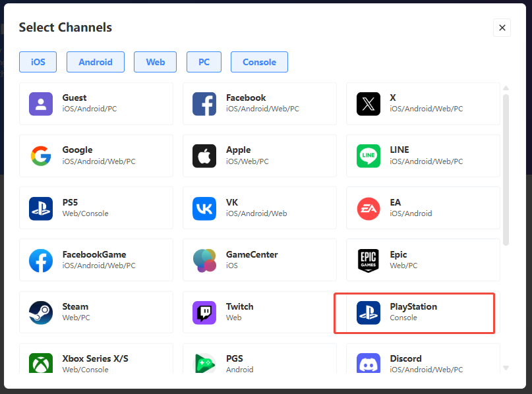Click "Web/Console" text under PS5
This screenshot has width=532, height=394.
85,213
